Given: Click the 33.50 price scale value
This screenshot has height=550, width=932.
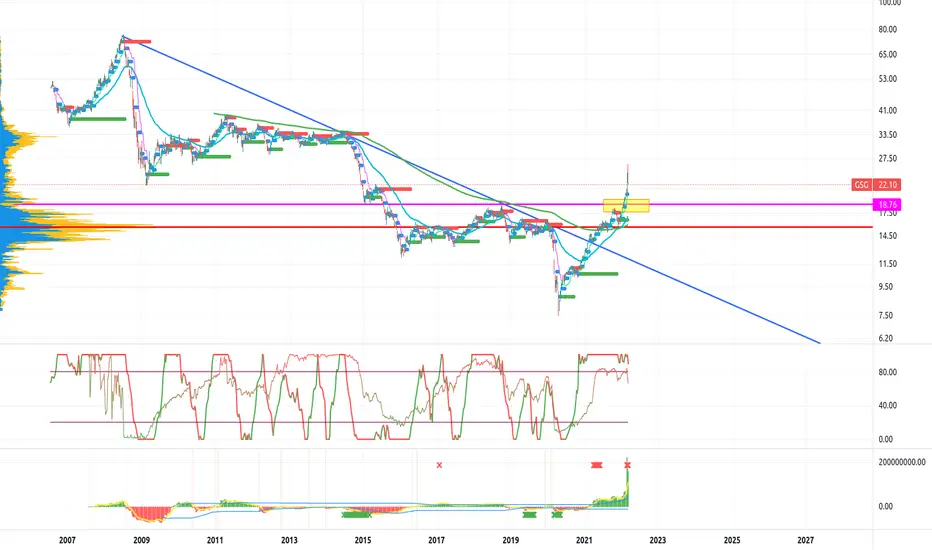Looking at the screenshot, I should [x=887, y=134].
